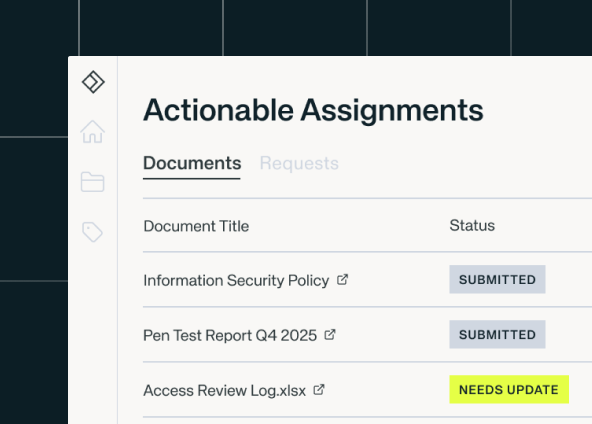Open external link for Pen Test Report Q4 2025
The image size is (592, 424).
pos(330,335)
